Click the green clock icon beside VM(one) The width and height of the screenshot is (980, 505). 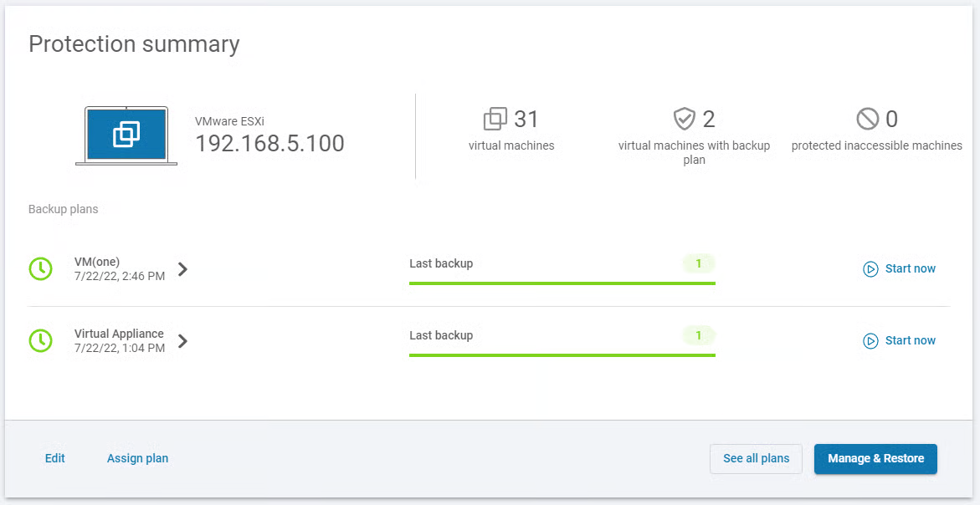(40, 268)
